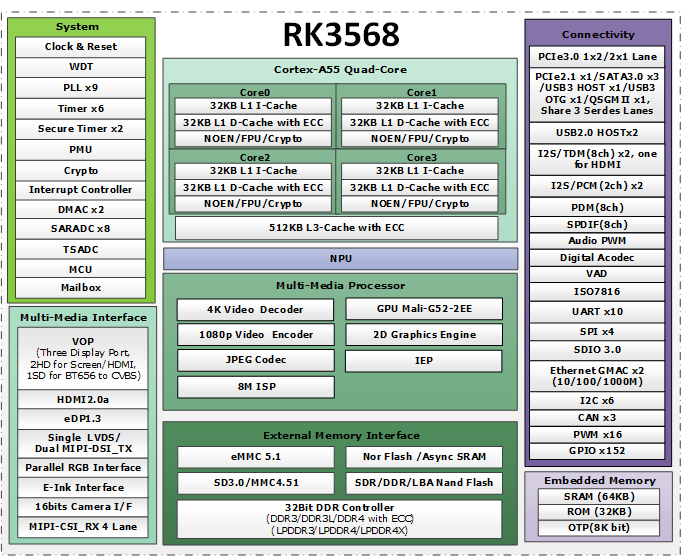Click the Clock & Reset block
The image size is (682, 557).
(x=81, y=47)
